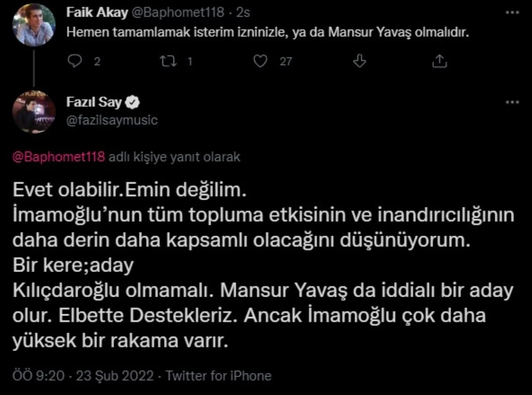Click the download arrow icon under the tweet
Viewport: 532px width, 395px height.
360,61
